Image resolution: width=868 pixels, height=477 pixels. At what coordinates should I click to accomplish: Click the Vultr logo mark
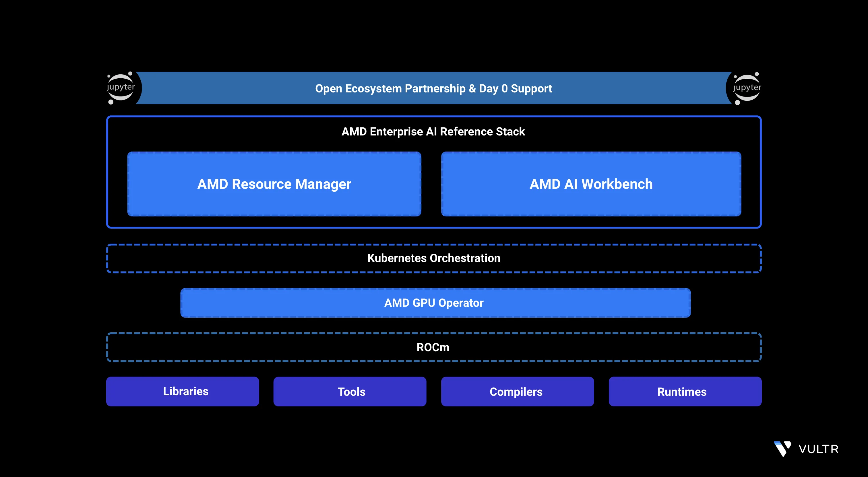[x=782, y=449]
